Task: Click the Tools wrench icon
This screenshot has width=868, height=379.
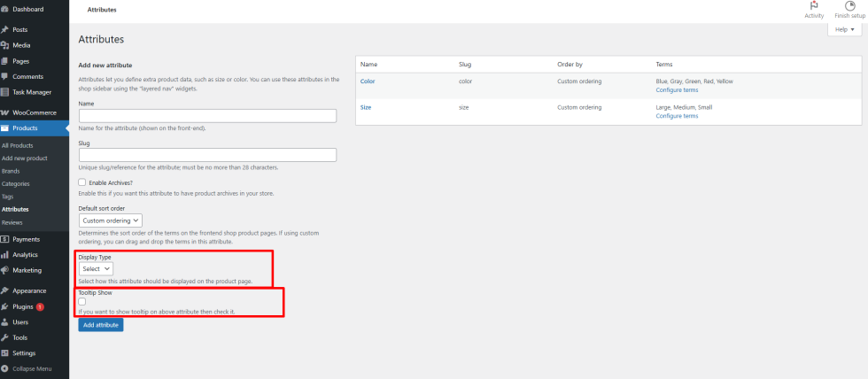Action: [x=4, y=337]
